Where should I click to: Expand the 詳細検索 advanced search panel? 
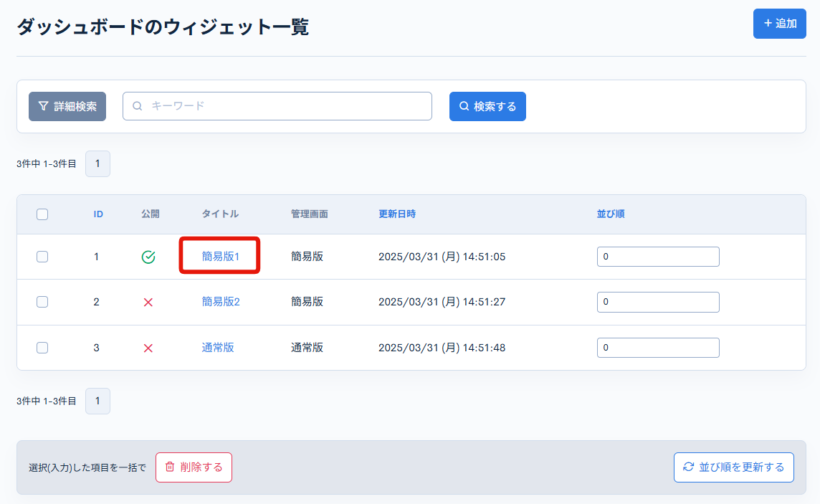coord(67,105)
